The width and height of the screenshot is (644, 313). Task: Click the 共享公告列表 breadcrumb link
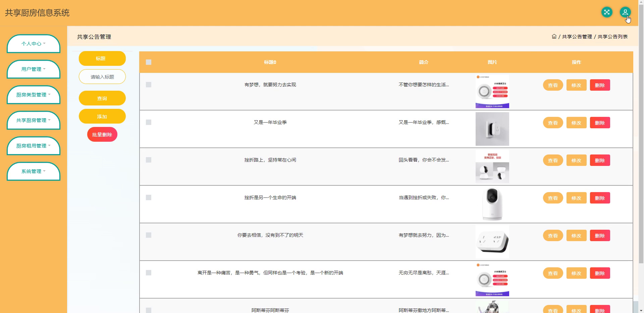(612, 37)
